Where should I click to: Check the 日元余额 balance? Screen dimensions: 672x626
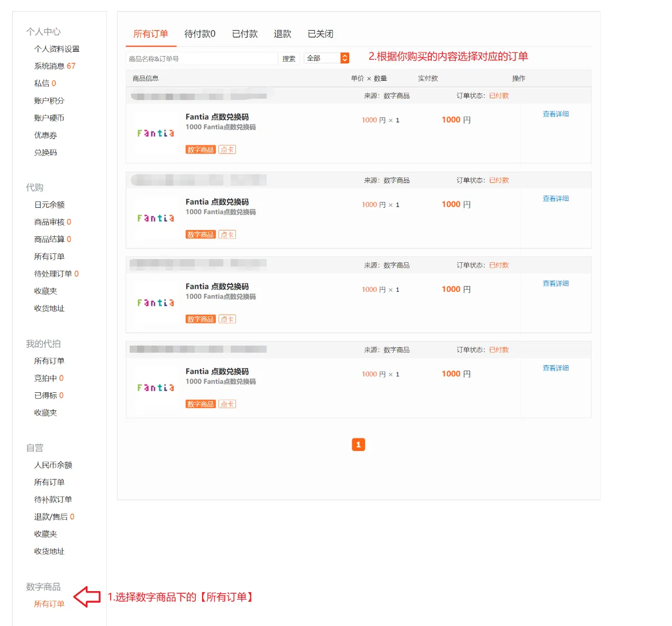click(49, 205)
